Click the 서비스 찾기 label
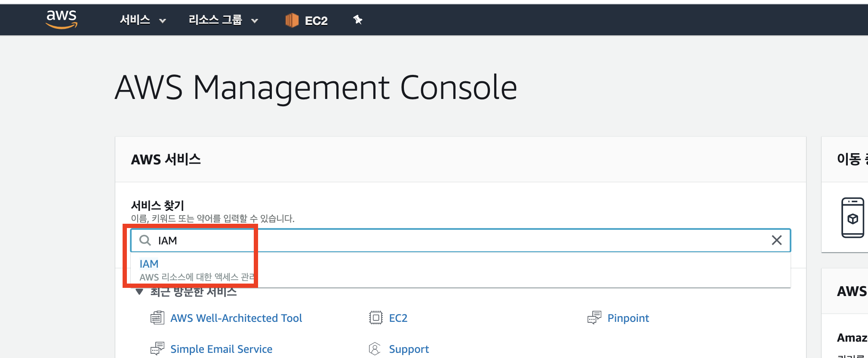868x358 pixels. (x=157, y=205)
